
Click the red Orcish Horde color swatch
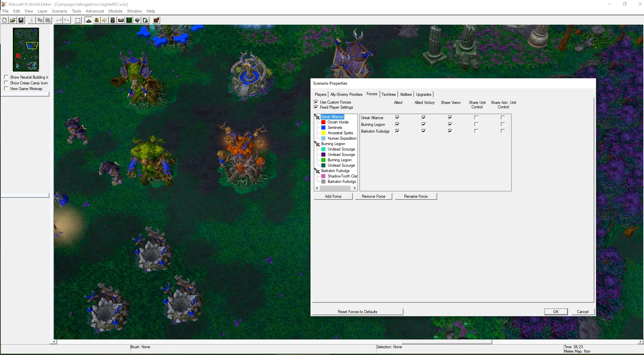pyautogui.click(x=323, y=122)
